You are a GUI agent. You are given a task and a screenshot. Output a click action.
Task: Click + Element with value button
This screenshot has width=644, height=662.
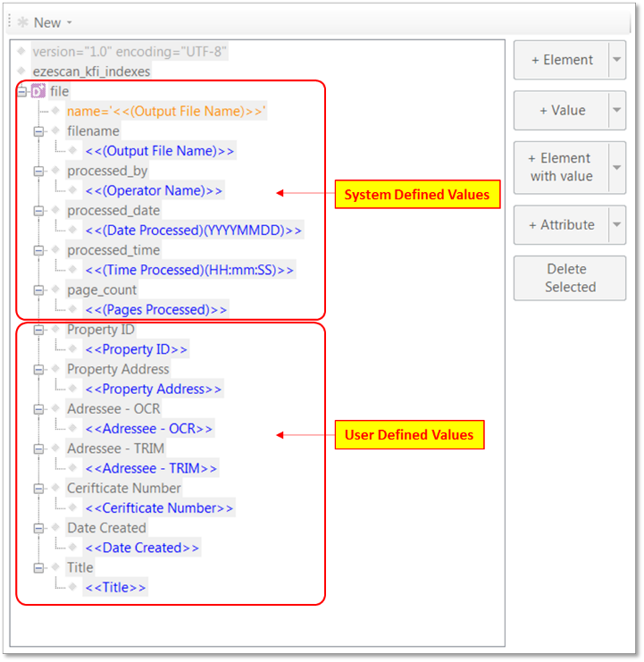coord(561,167)
